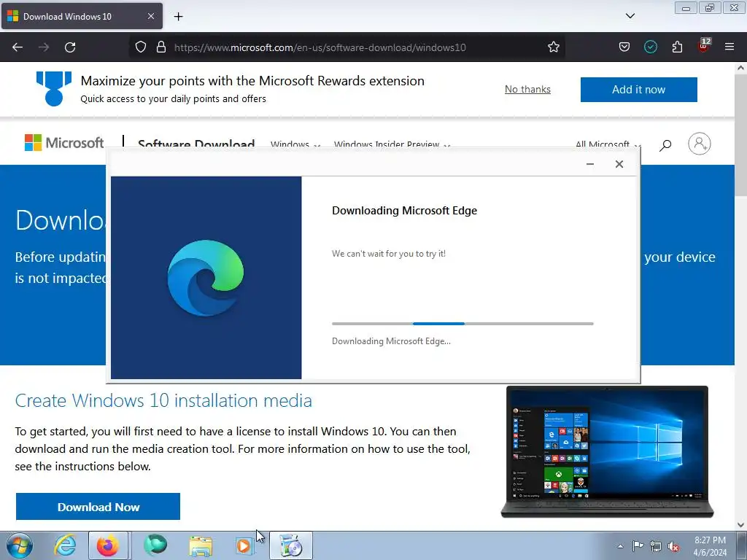Click the network tray icon
Screen dimensions: 747x560
pyautogui.click(x=656, y=546)
